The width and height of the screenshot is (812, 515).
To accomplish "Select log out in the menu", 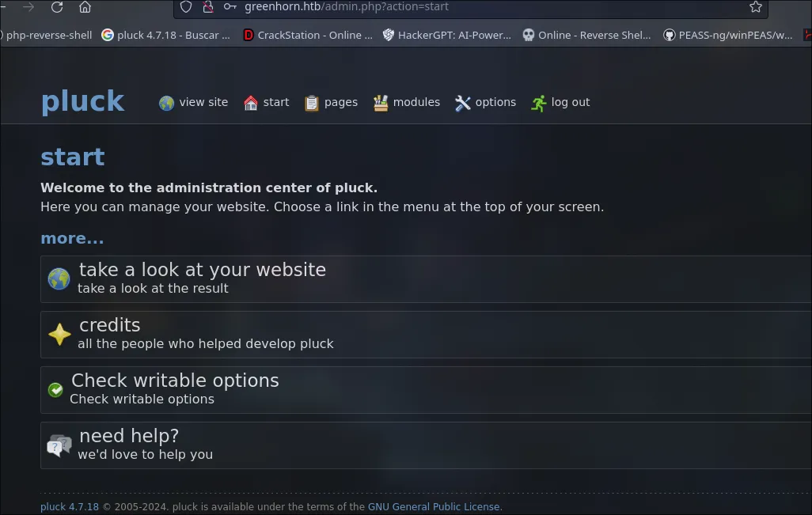I will tap(570, 103).
